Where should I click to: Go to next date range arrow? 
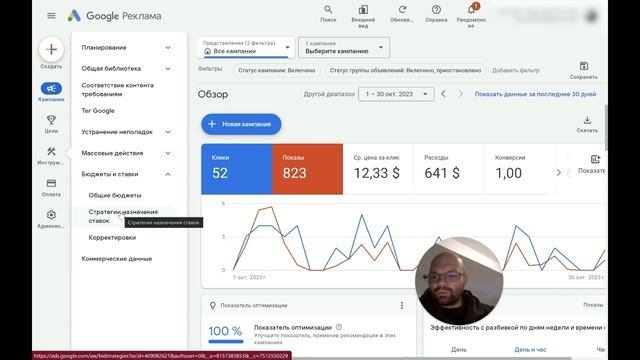[x=460, y=94]
